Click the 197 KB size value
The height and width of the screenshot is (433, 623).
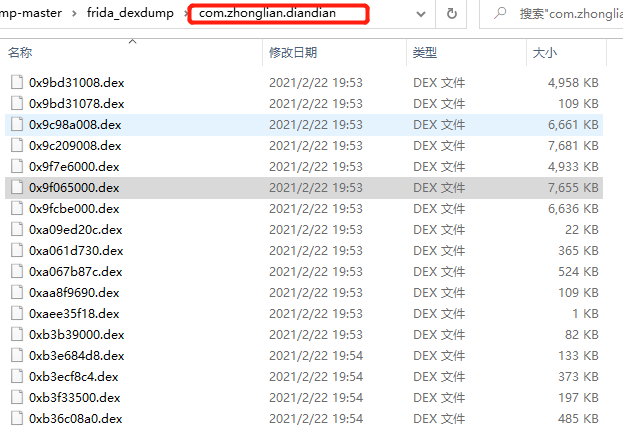pyautogui.click(x=578, y=398)
